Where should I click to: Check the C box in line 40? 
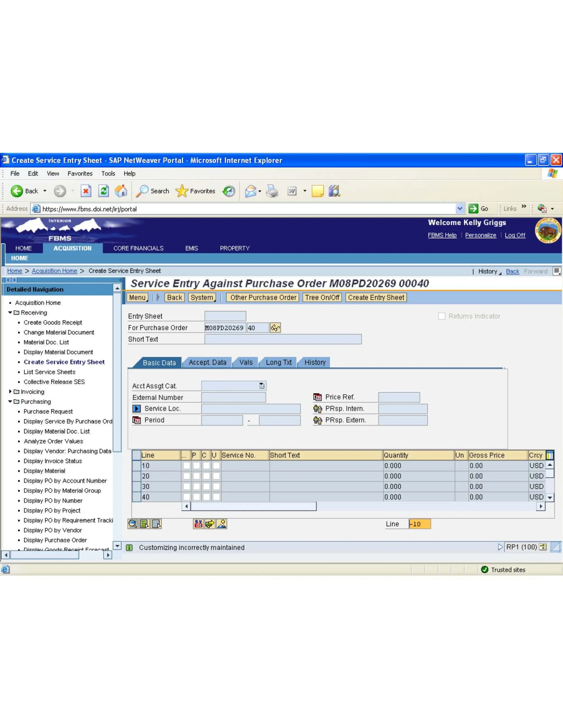point(206,497)
